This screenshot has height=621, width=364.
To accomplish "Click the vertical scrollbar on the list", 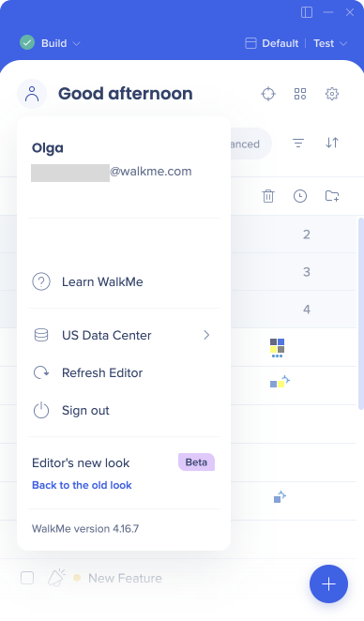I will click(360, 313).
